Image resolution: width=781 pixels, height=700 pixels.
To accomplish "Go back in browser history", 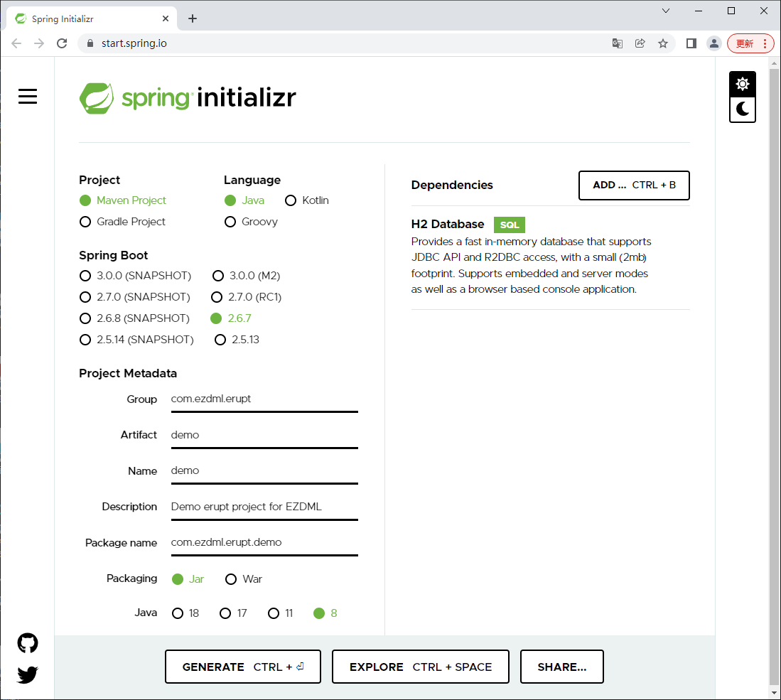I will (16, 43).
